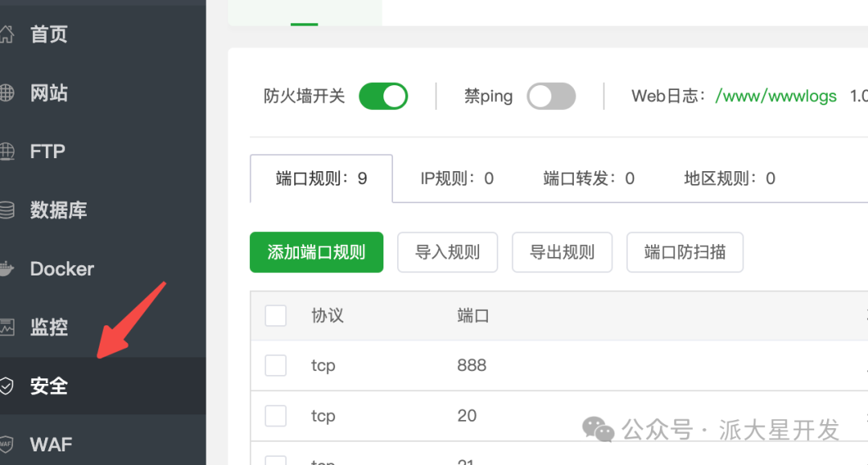Click the port value 888
The image size is (868, 465).
tap(472, 365)
